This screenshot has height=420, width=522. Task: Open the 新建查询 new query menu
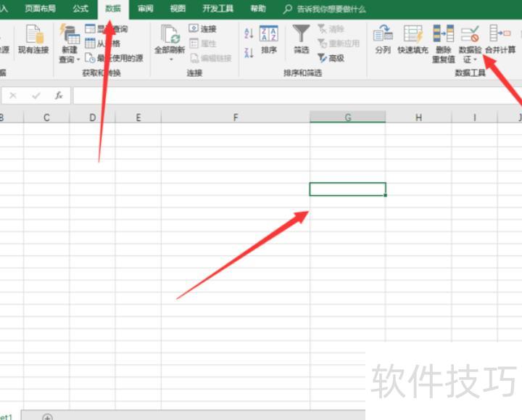(x=70, y=44)
